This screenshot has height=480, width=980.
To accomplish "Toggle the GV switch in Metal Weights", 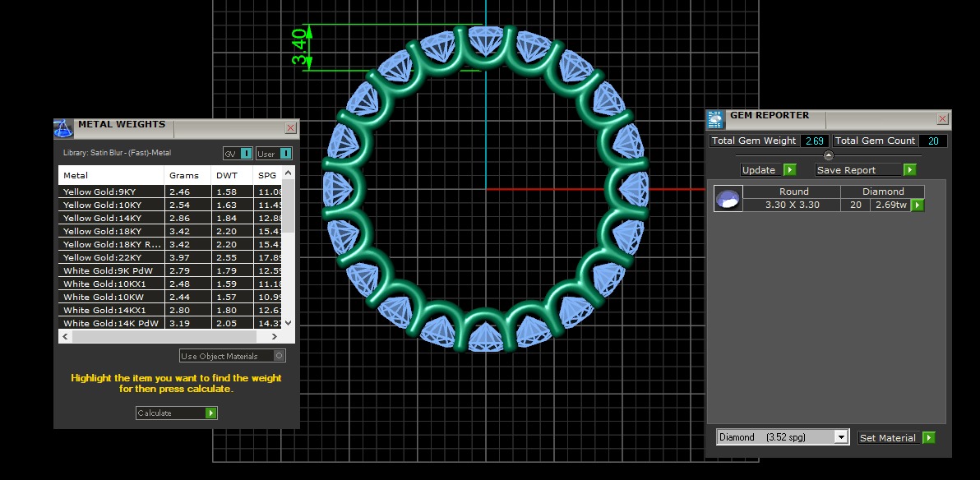I will click(238, 154).
